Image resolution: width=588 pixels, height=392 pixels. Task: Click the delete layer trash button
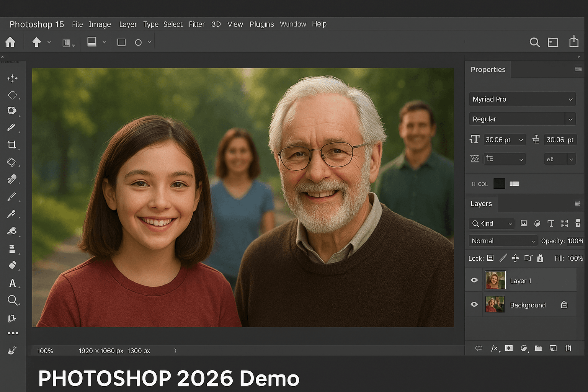568,348
